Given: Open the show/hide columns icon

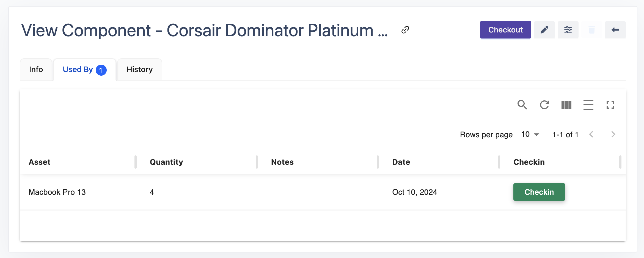Looking at the screenshot, I should (566, 105).
